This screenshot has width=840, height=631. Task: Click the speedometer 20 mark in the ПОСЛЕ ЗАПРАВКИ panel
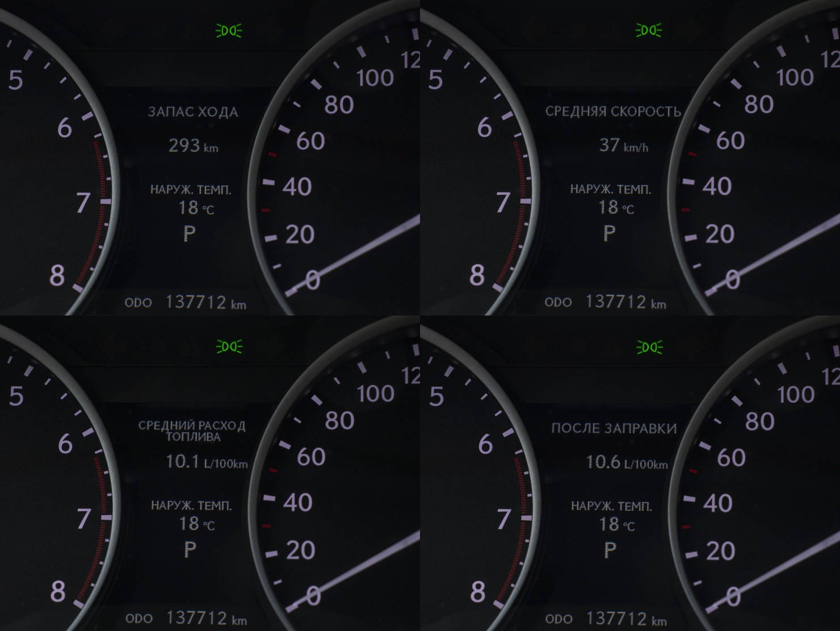(720, 551)
